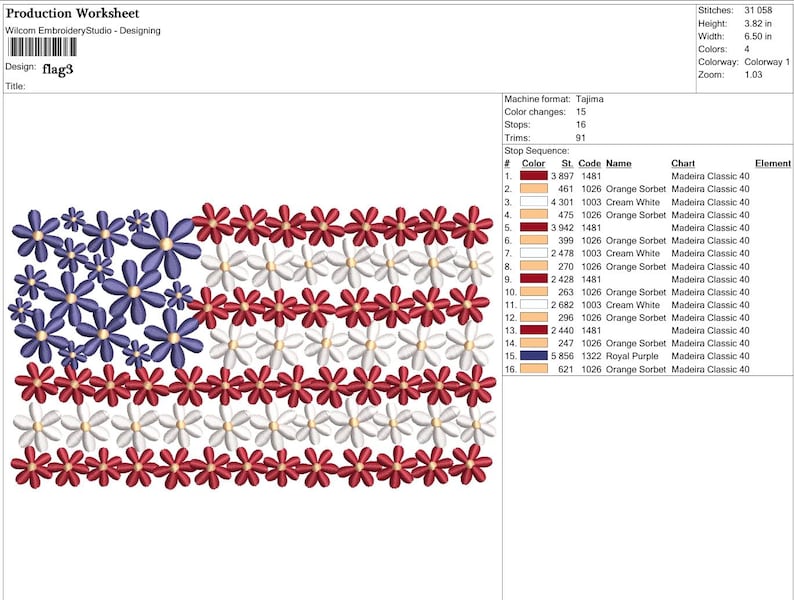Click the Stops value 16
This screenshot has height=600, width=794.
[x=581, y=125]
